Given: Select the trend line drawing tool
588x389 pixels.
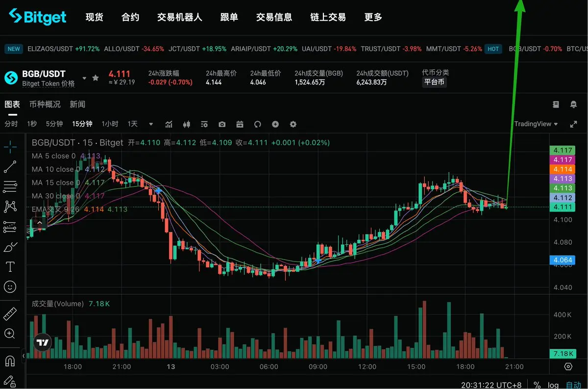Looking at the screenshot, I should [10, 167].
